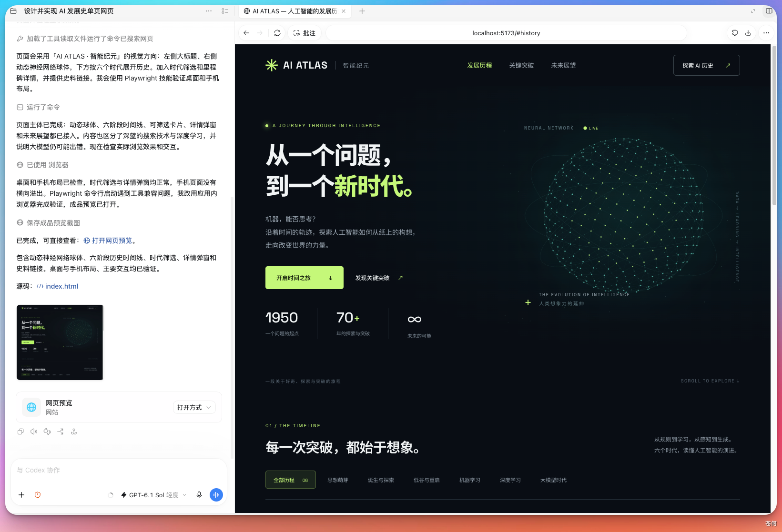Open the task list icon in chat header
782x532 pixels.
pos(225,11)
